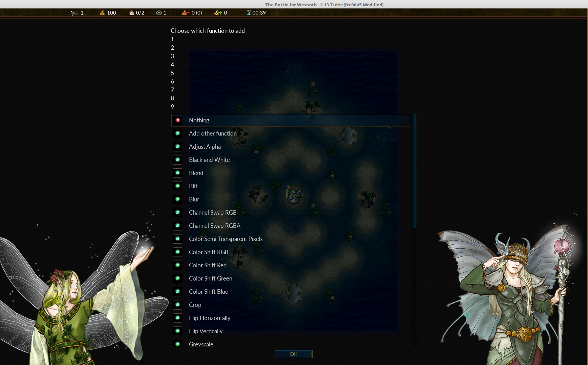Viewport: 588px width, 365px height.
Task: Pick the Channel Swap RGB radio button
Action: tap(178, 213)
